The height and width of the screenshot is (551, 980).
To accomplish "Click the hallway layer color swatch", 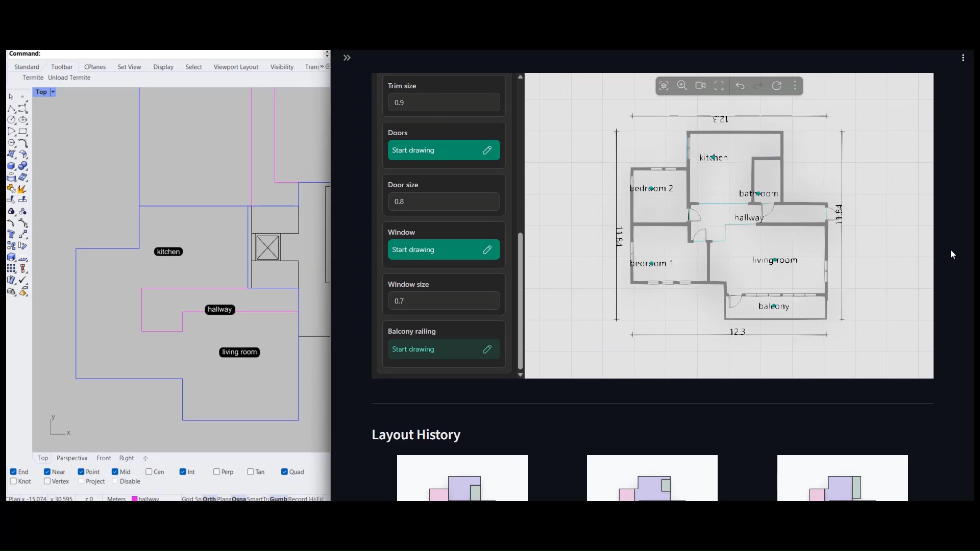I will pos(135,498).
